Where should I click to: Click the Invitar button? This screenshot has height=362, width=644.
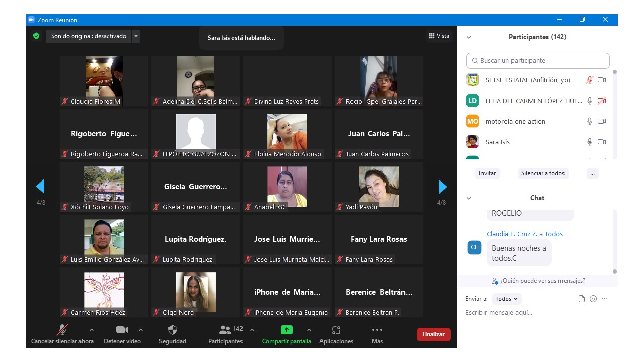(487, 173)
